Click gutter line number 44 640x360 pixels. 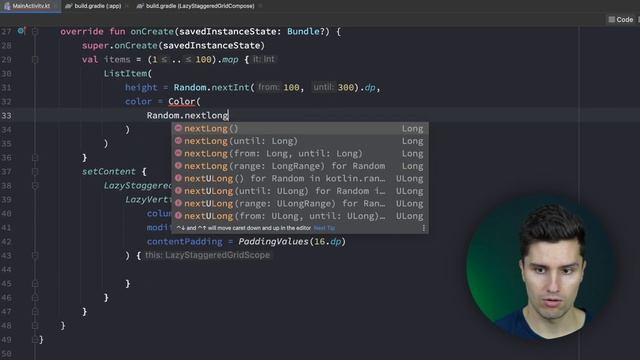7,269
